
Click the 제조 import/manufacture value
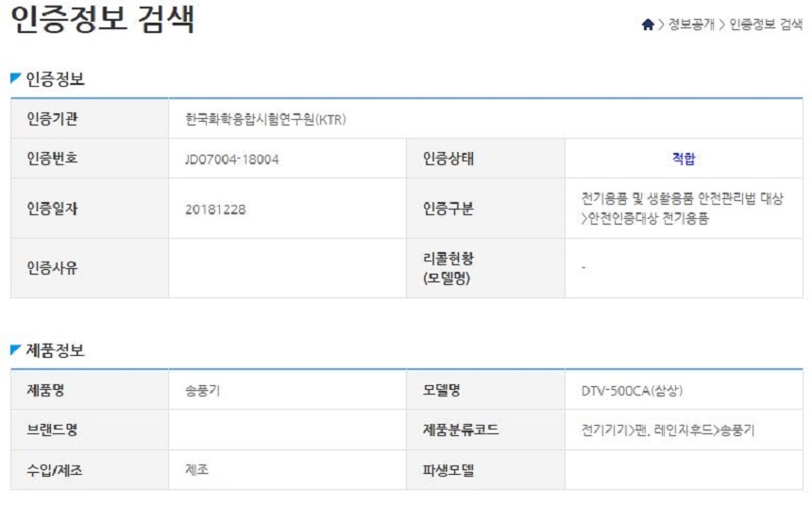pos(196,470)
